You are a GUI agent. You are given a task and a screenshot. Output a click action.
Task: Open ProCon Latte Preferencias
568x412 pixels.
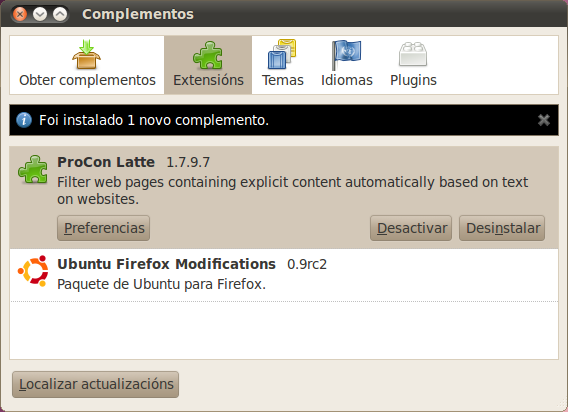point(103,228)
